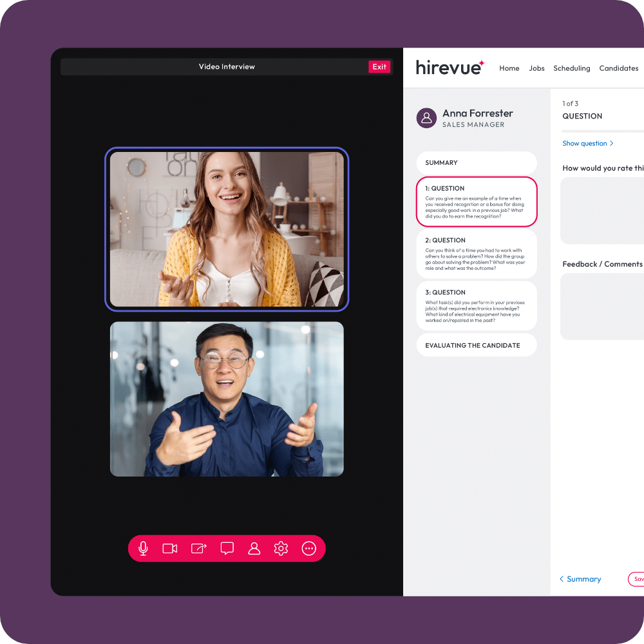Toggle the video camera icon
The width and height of the screenshot is (644, 644).
point(169,548)
